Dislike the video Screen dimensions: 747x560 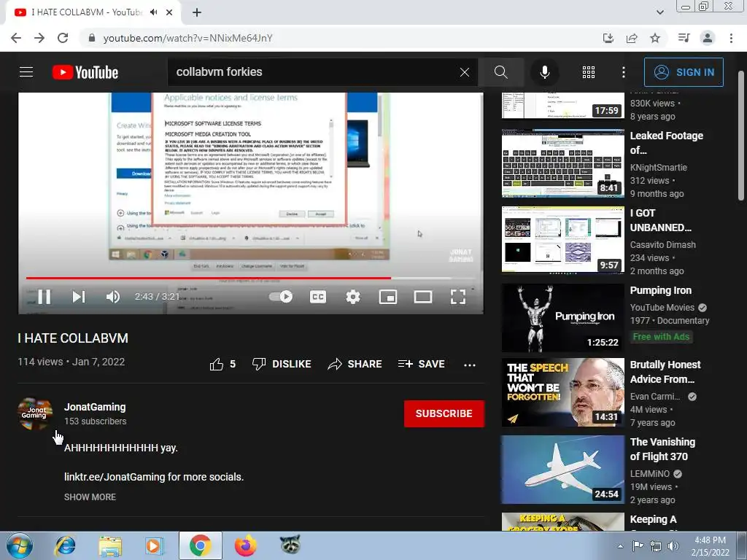pyautogui.click(x=282, y=365)
